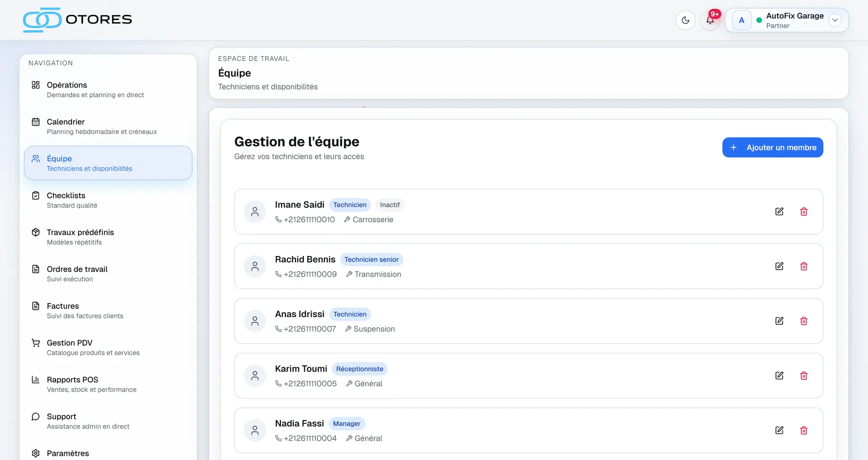This screenshot has width=868, height=460.
Task: Expand the AutoFix Garage account dropdown
Action: pos(835,20)
